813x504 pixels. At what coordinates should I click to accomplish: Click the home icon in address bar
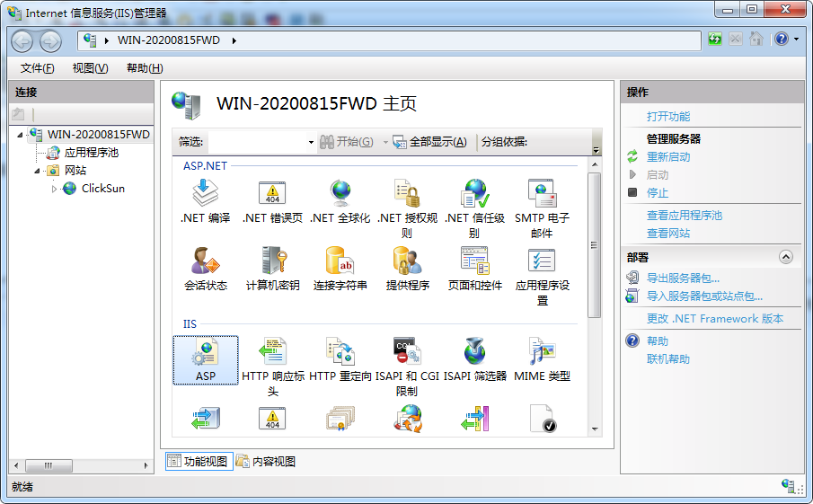point(756,39)
